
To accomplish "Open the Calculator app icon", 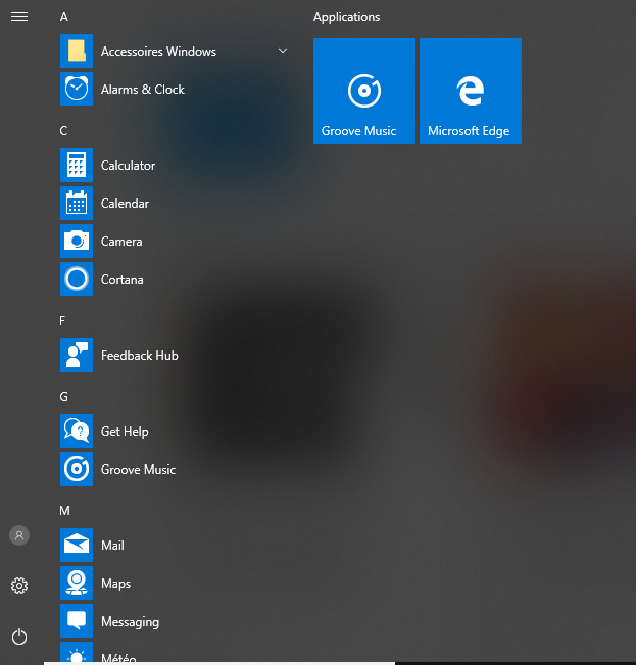I will pos(76,165).
